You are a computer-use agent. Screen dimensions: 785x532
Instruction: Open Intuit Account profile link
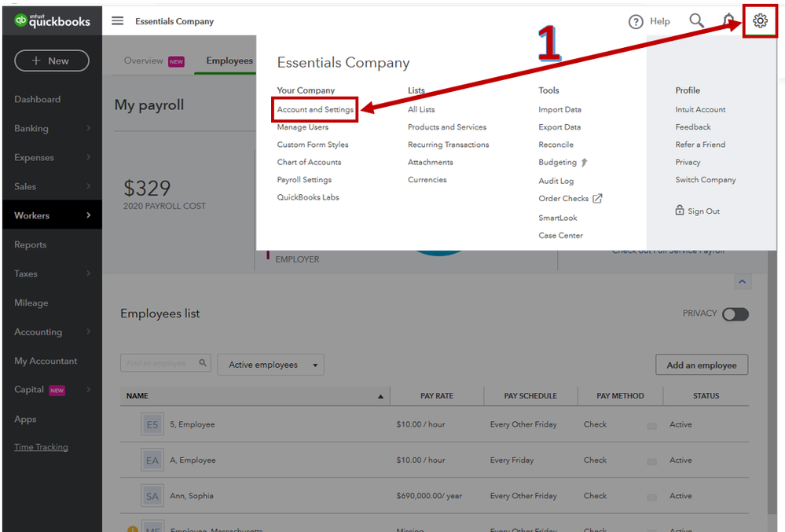tap(700, 109)
